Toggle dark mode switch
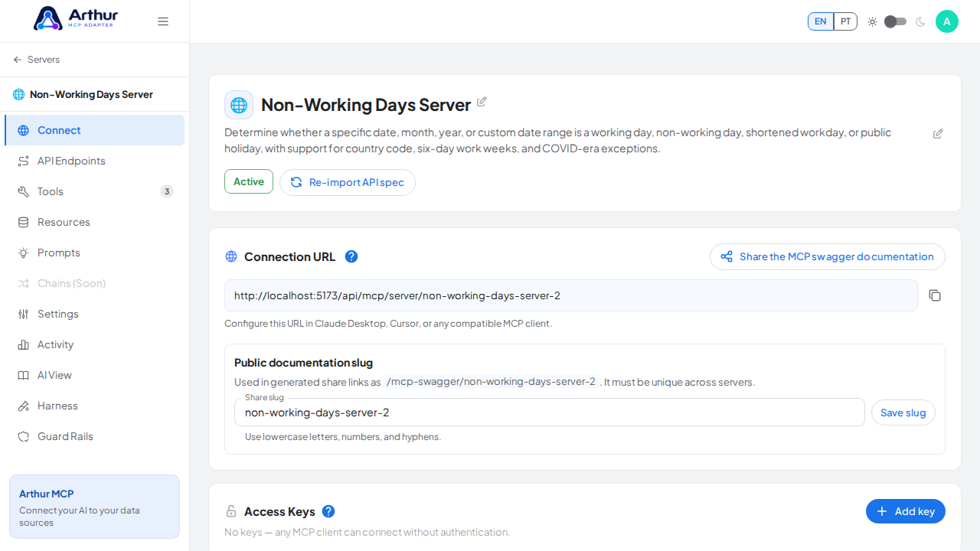 (895, 21)
